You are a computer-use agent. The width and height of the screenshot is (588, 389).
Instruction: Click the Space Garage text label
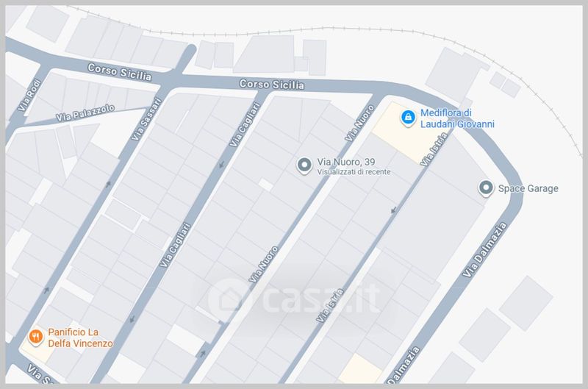click(528, 188)
